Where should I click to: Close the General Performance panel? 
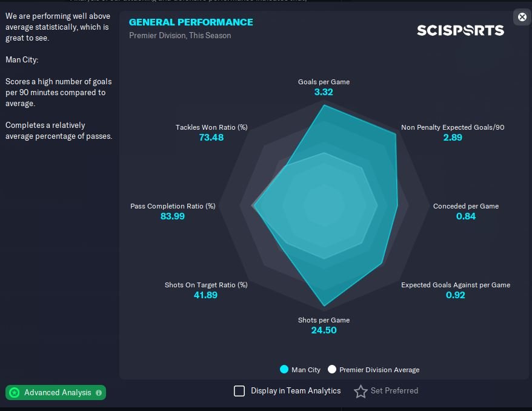(522, 17)
